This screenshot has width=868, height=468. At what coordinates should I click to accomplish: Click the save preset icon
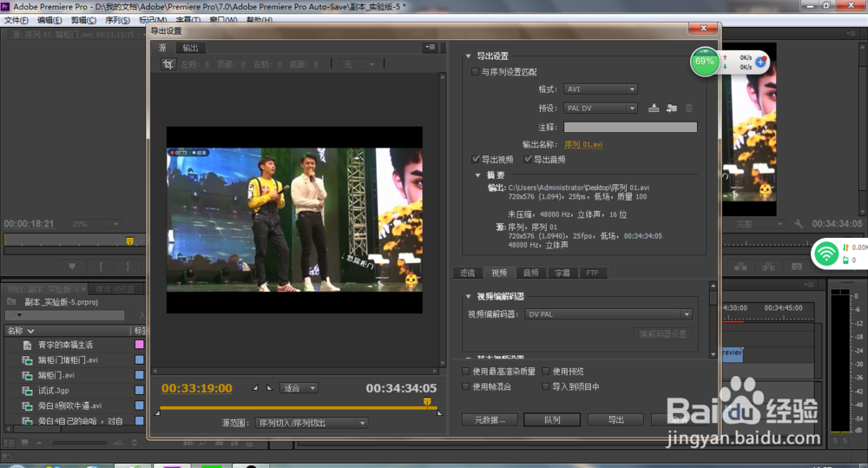(654, 108)
